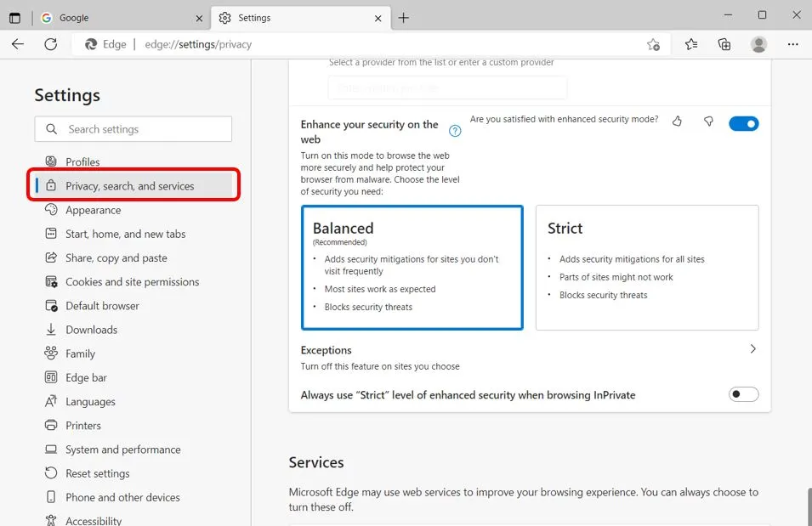
Task: Open the Collections icon
Action: pyautogui.click(x=724, y=44)
